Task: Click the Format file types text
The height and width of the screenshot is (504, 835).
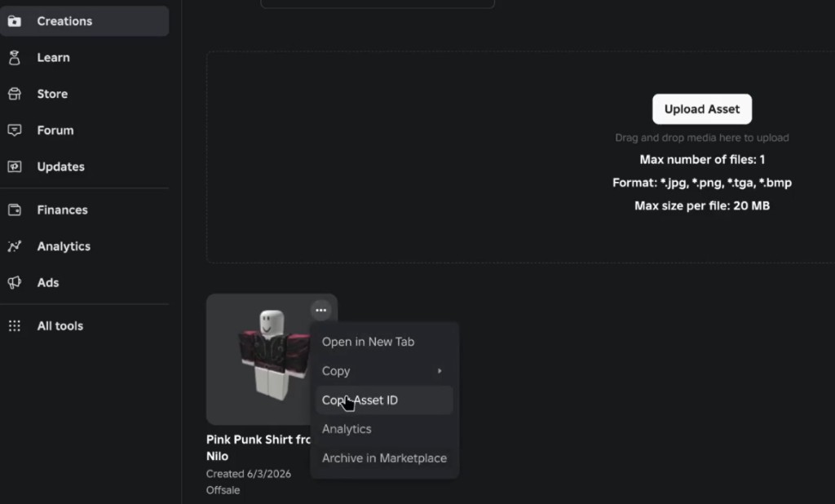Action: [702, 183]
